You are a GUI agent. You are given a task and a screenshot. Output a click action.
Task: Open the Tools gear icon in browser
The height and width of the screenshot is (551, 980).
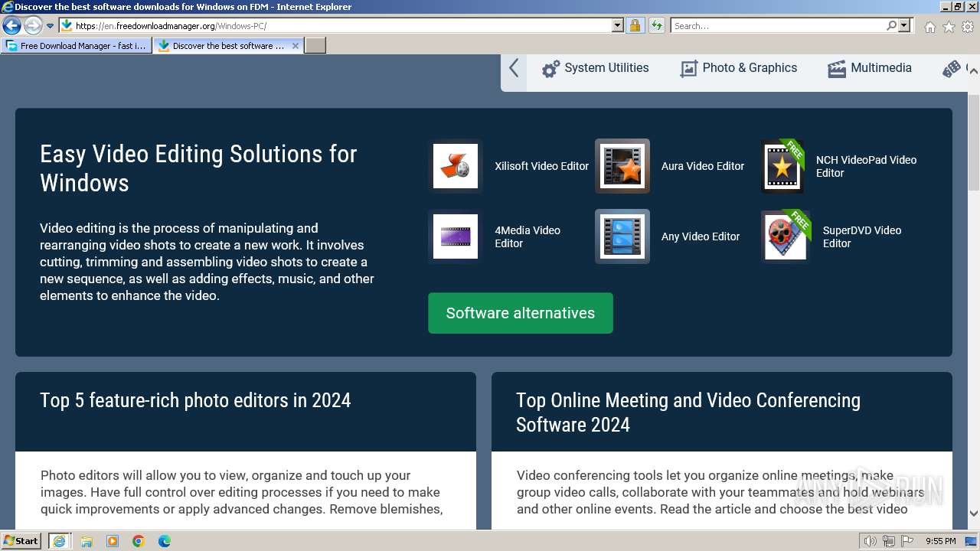tap(968, 27)
